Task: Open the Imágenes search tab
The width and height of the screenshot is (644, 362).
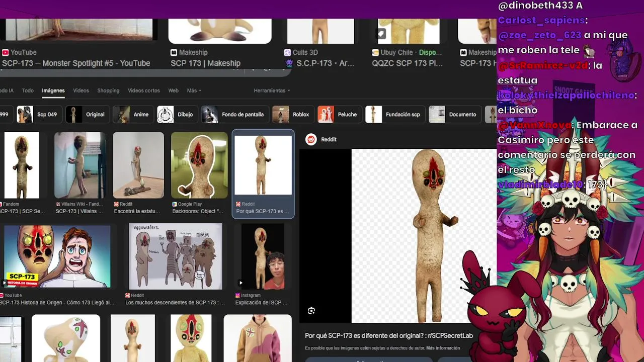Action: click(53, 90)
